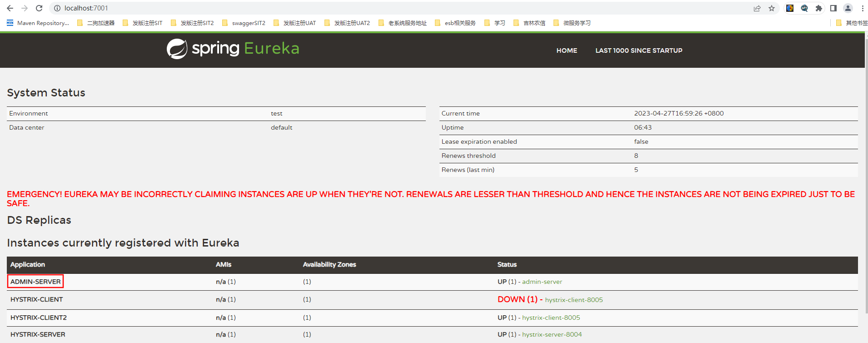
Task: Click the 'Application' column header
Action: click(x=28, y=264)
